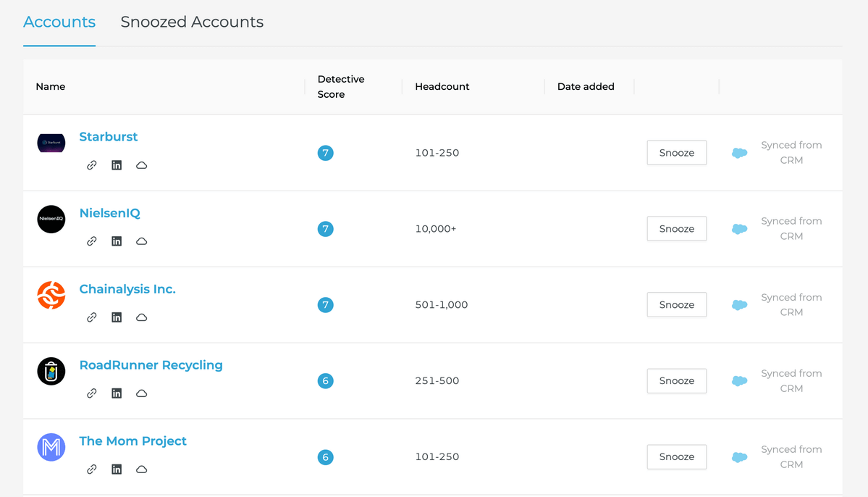Open The Mom Project account details
Screen dimensions: 868x497
132,440
